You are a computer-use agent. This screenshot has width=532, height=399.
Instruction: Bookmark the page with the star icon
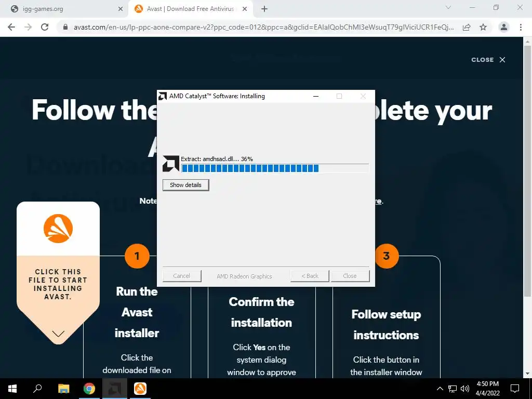tap(483, 27)
